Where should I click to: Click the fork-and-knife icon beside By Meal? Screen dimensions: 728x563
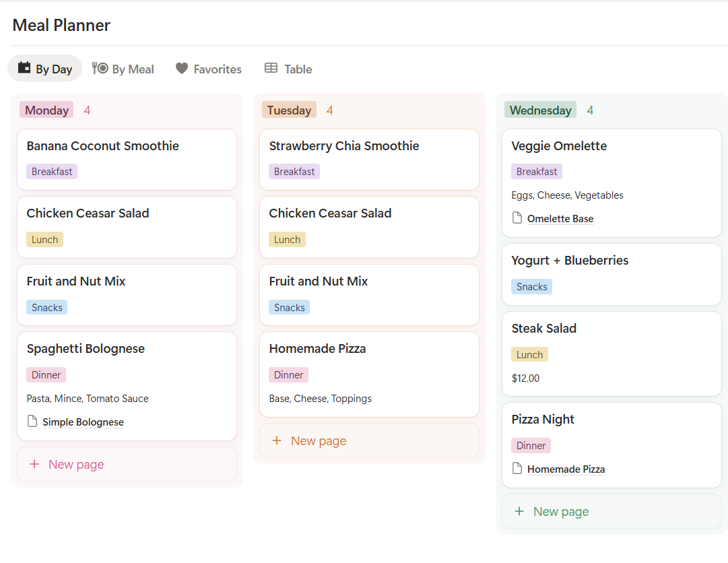(101, 68)
